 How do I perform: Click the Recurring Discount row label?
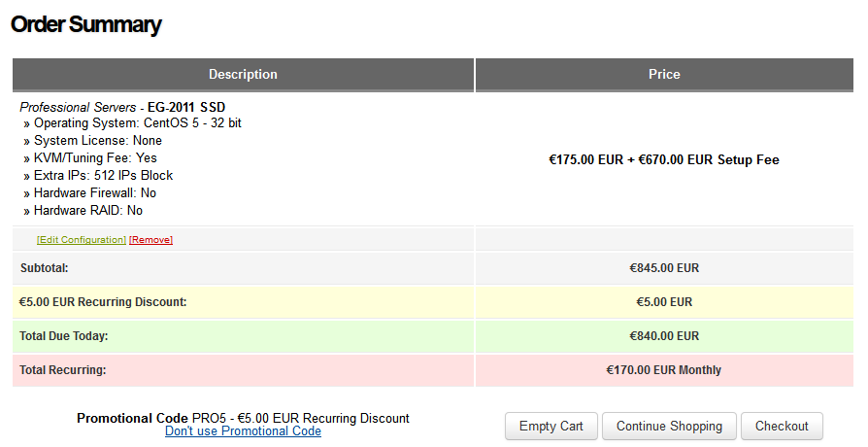(103, 302)
